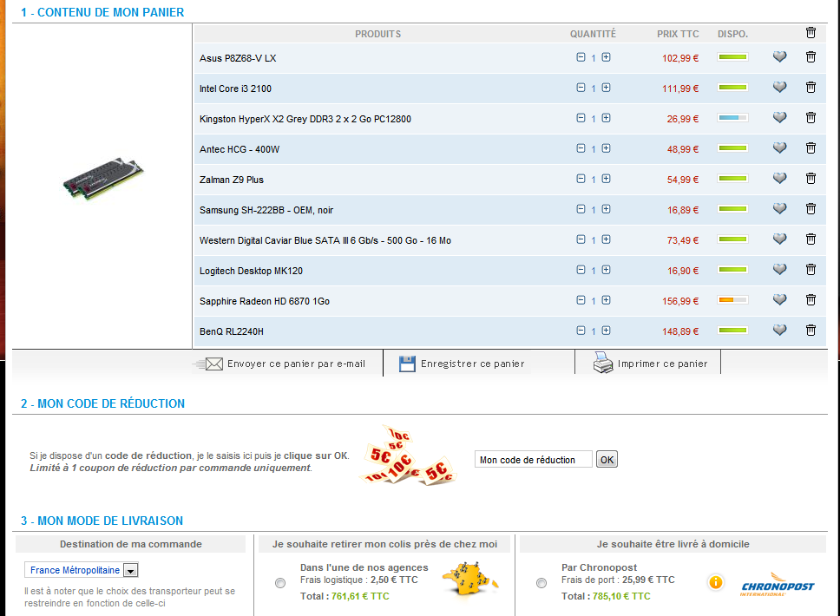
Task: Click trash icon in table header
Action: pos(810,33)
